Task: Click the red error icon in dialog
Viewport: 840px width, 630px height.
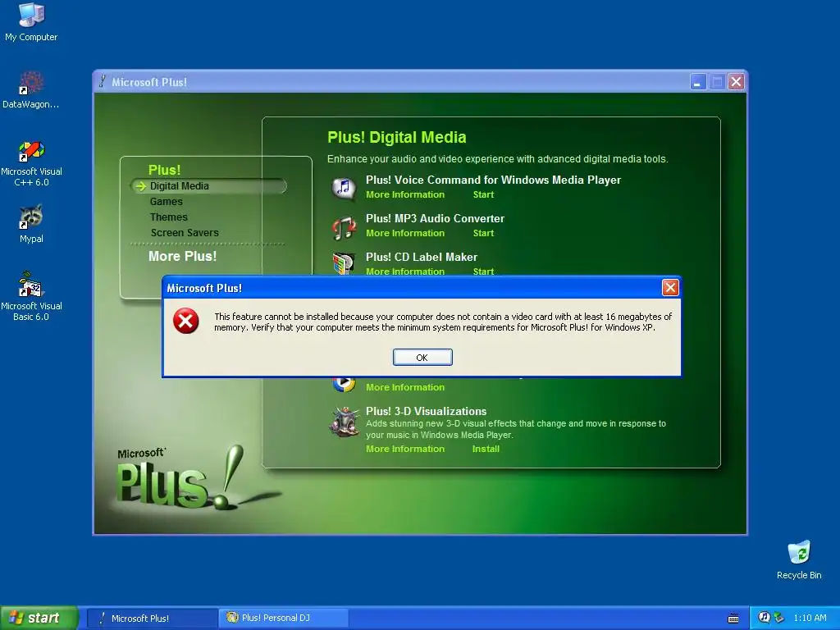Action: click(x=186, y=321)
